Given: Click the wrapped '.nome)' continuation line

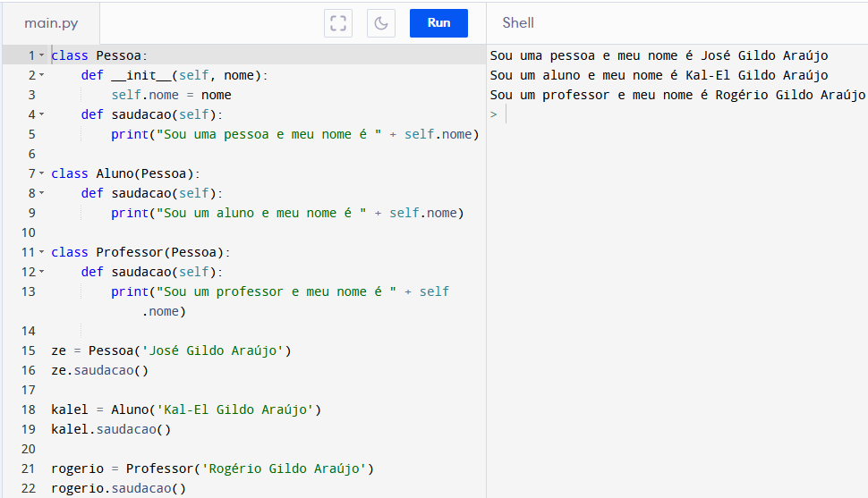Looking at the screenshot, I should pyautogui.click(x=164, y=311).
